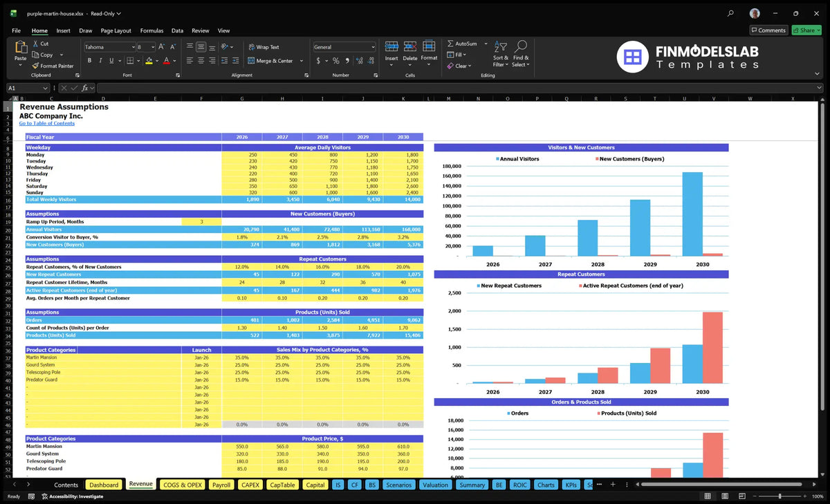830x504 pixels.
Task: Toggle Italic formatting
Action: coord(102,61)
